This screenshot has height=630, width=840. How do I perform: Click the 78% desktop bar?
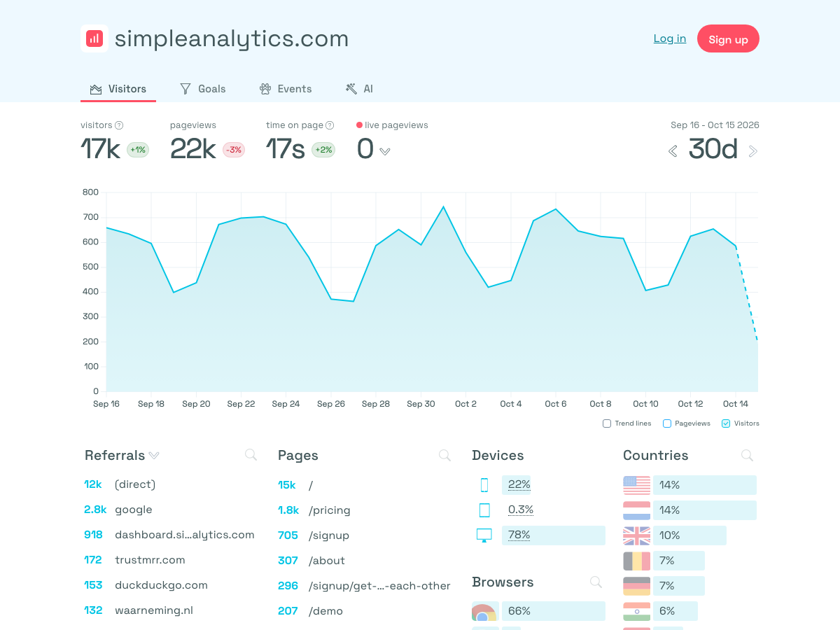554,535
